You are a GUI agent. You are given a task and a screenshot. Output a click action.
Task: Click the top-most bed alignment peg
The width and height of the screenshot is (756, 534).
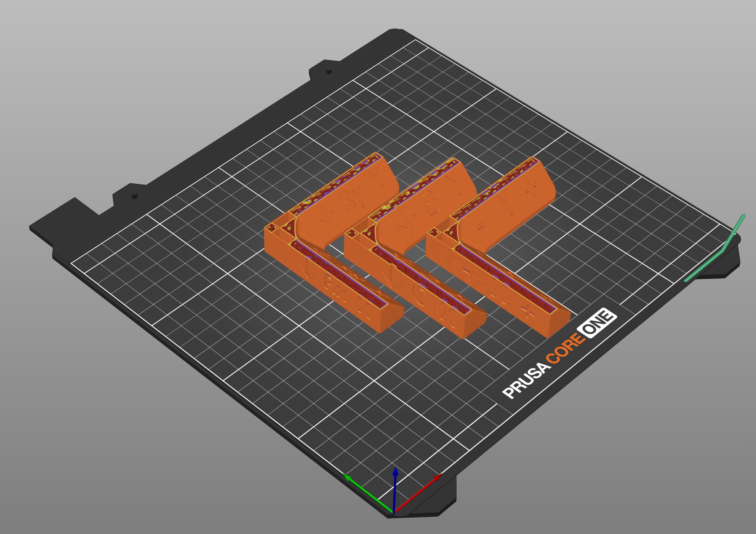[328, 71]
